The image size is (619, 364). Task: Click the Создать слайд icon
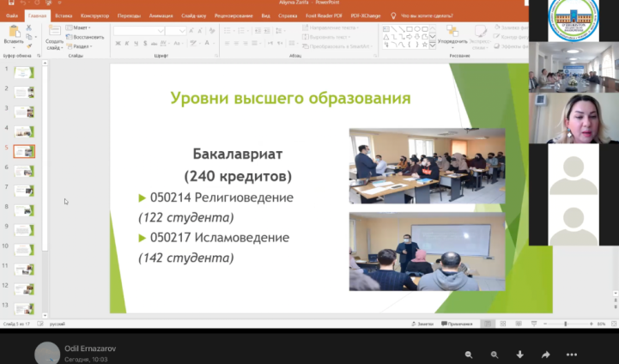(54, 31)
